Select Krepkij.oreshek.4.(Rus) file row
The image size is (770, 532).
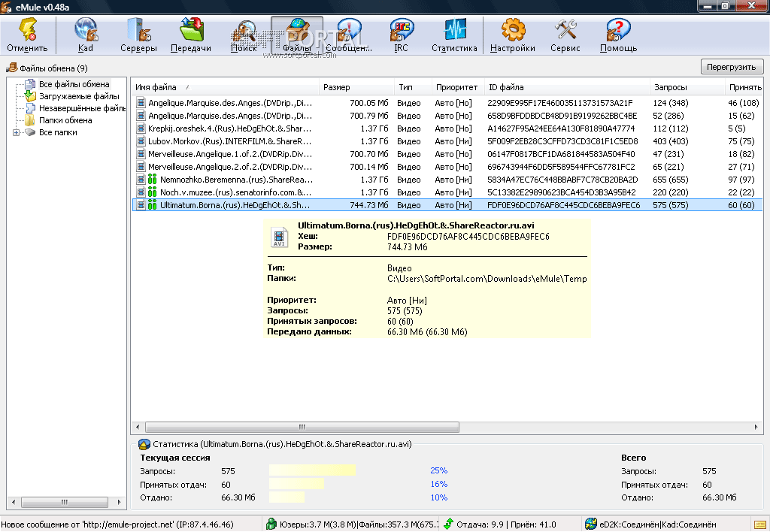(x=447, y=128)
